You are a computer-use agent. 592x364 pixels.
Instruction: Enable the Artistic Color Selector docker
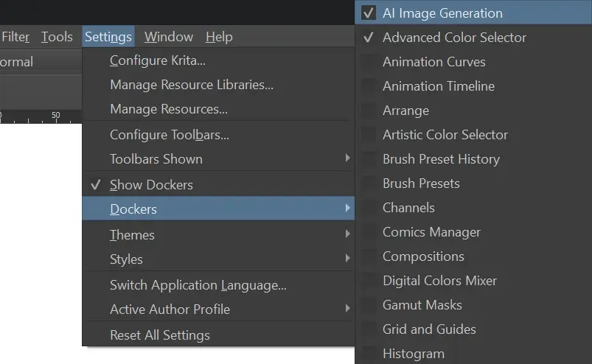click(x=473, y=135)
